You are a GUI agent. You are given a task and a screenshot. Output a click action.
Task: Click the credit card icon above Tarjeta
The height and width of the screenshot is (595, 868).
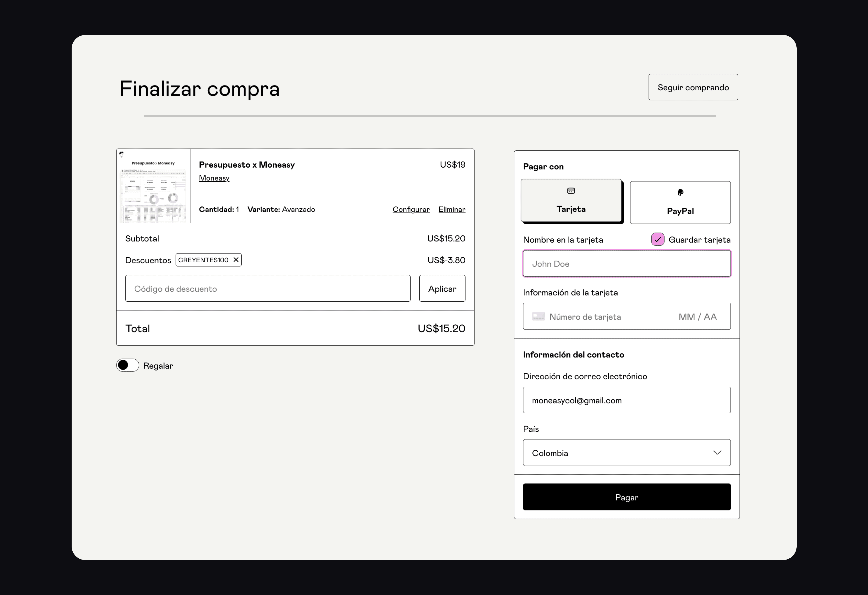[x=571, y=191]
